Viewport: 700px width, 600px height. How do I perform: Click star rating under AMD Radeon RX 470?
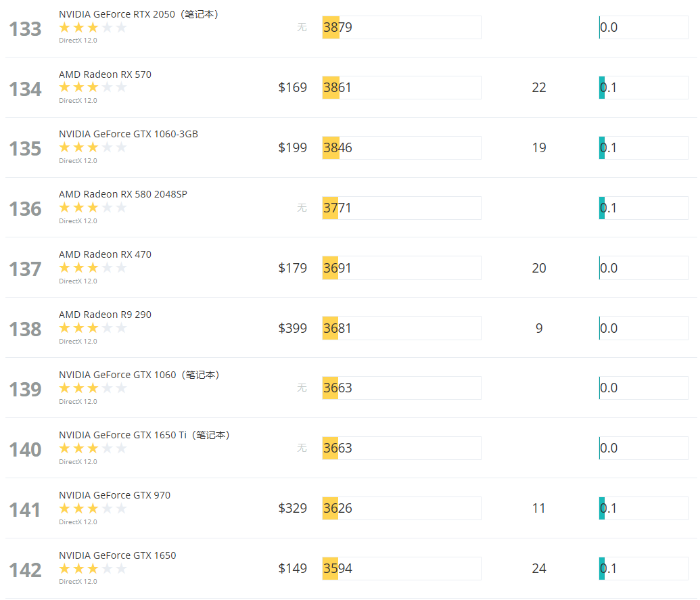93,268
